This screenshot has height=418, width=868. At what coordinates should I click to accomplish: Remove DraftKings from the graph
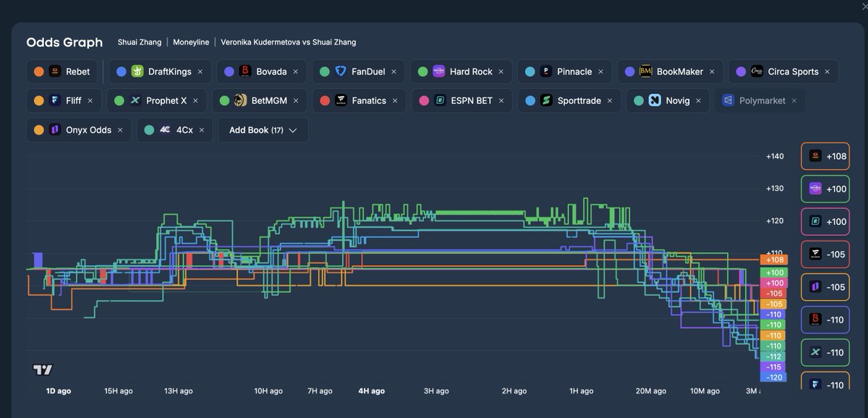pyautogui.click(x=200, y=72)
